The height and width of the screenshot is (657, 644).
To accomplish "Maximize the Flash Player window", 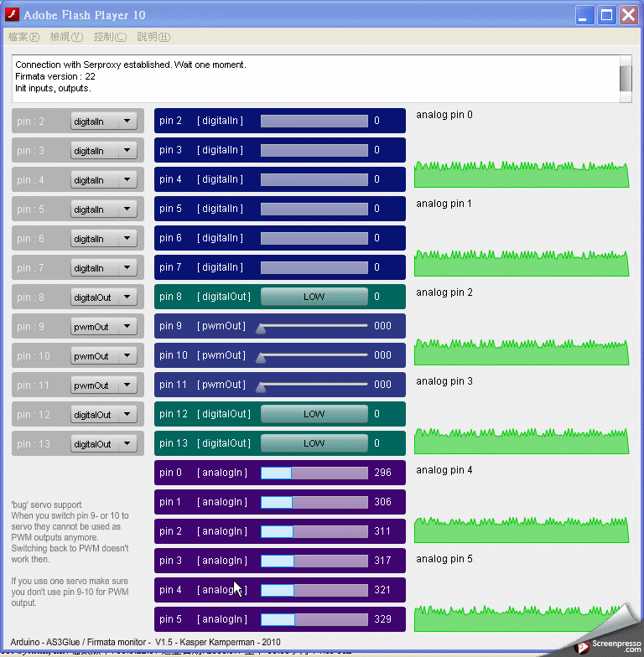I will (606, 15).
